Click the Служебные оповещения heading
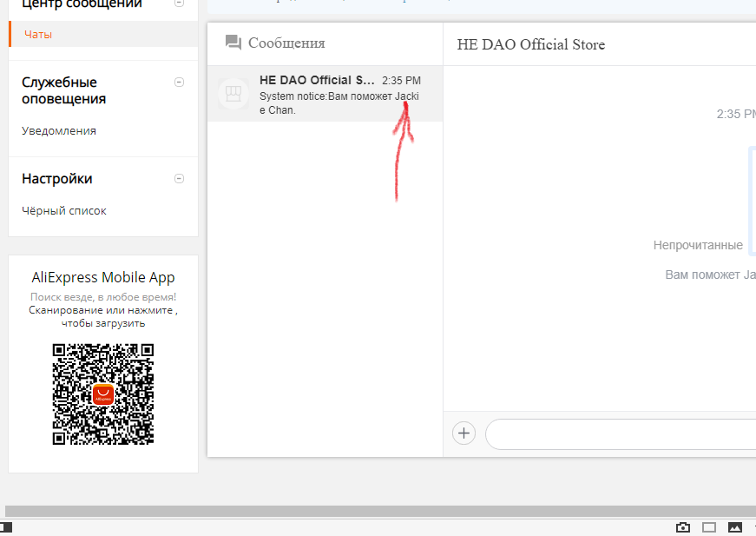This screenshot has width=756, height=536. pyautogui.click(x=63, y=90)
